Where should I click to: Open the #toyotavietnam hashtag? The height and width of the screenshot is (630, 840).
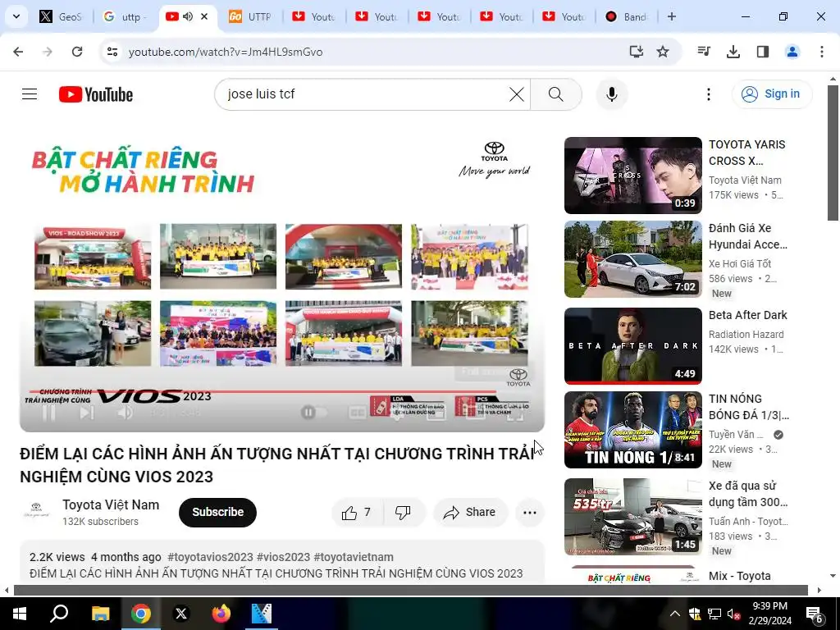tap(354, 557)
